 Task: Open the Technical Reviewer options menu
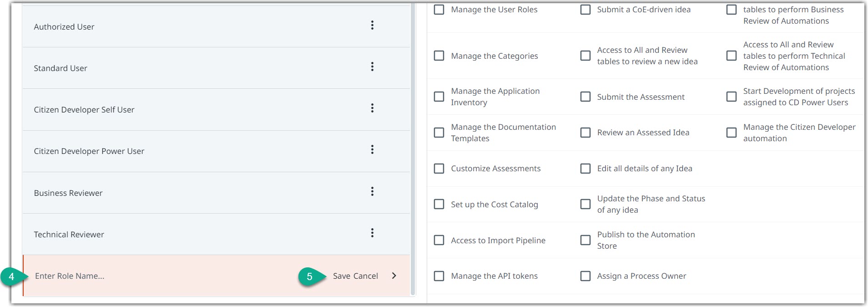(372, 233)
